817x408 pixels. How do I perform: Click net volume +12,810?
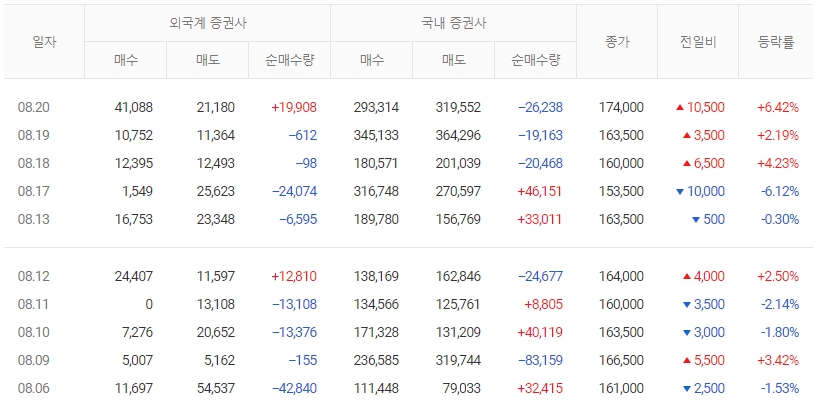pos(294,276)
